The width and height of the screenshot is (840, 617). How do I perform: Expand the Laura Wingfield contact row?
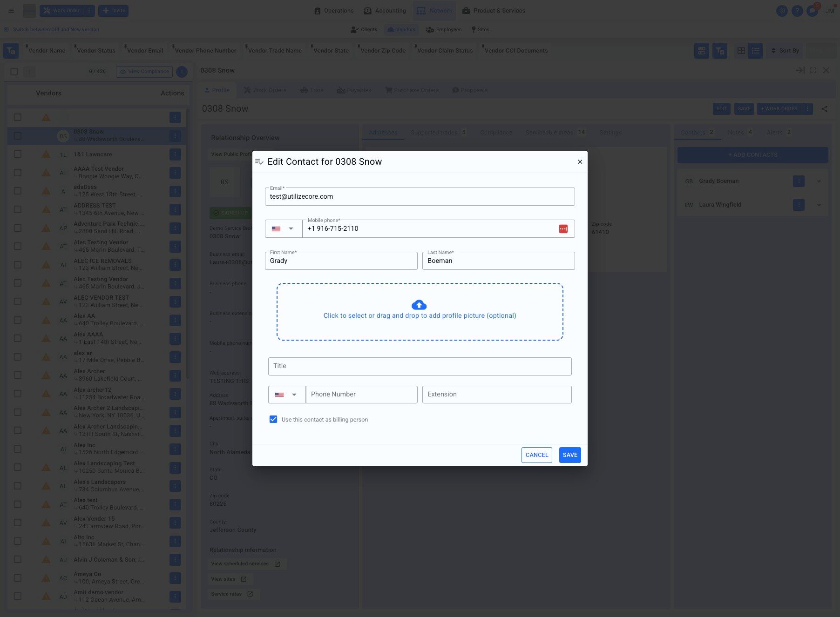[819, 205]
